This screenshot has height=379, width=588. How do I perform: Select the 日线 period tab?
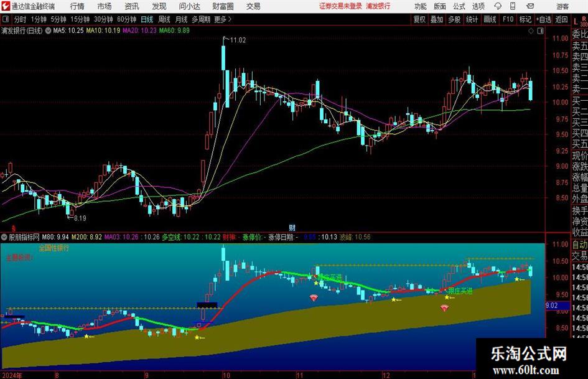[147, 19]
